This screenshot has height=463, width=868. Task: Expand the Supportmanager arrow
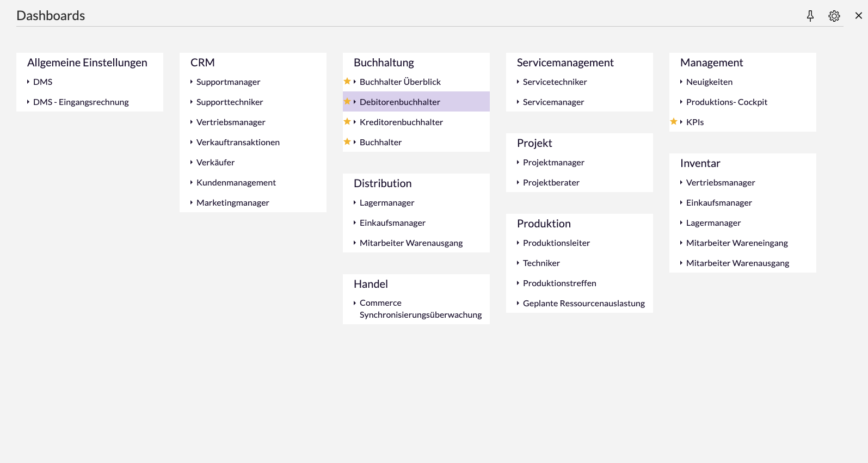[x=192, y=82]
